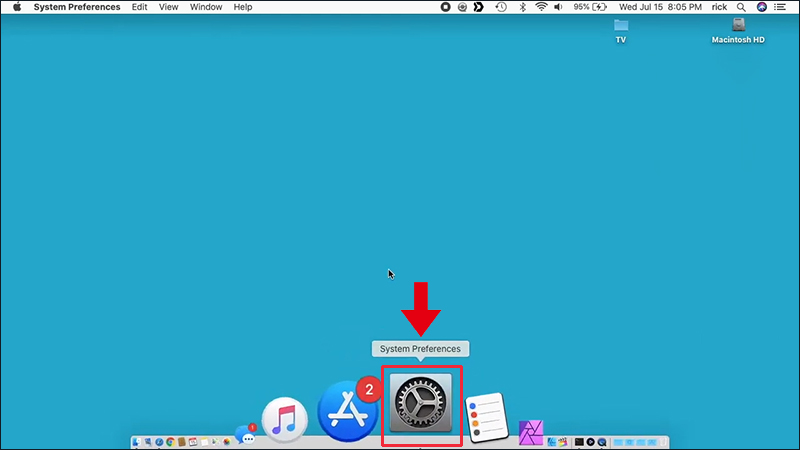Open Reminders app in the Dock
Image resolution: width=800 pixels, height=450 pixels.
tap(487, 417)
